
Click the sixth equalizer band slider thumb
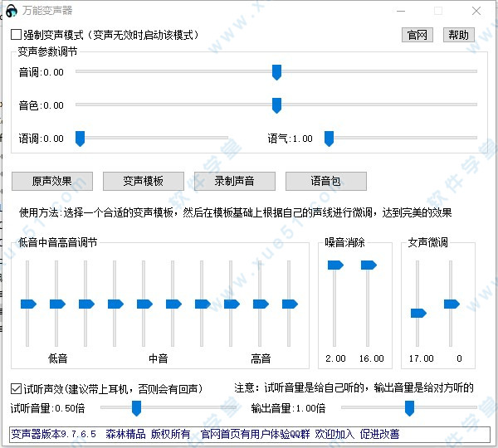pyautogui.click(x=173, y=304)
